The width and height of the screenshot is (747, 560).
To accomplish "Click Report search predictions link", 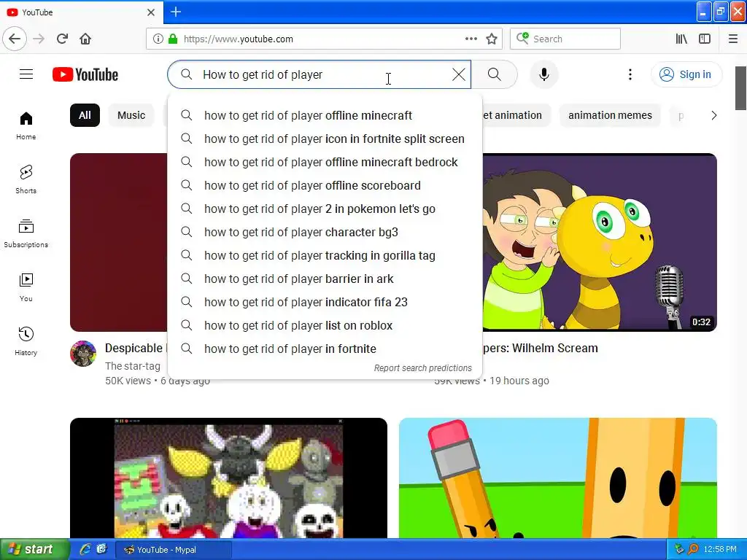I will tap(422, 368).
